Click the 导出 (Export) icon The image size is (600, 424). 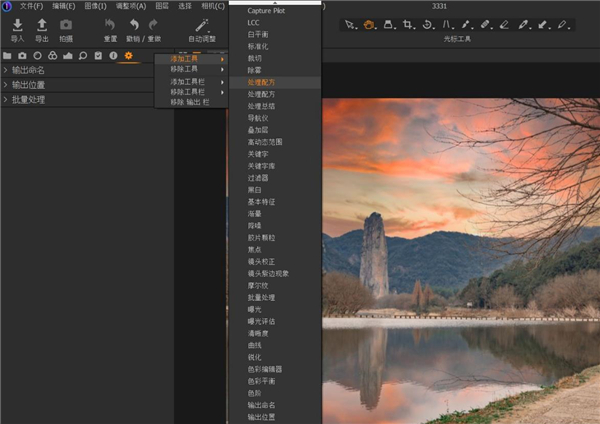41,24
